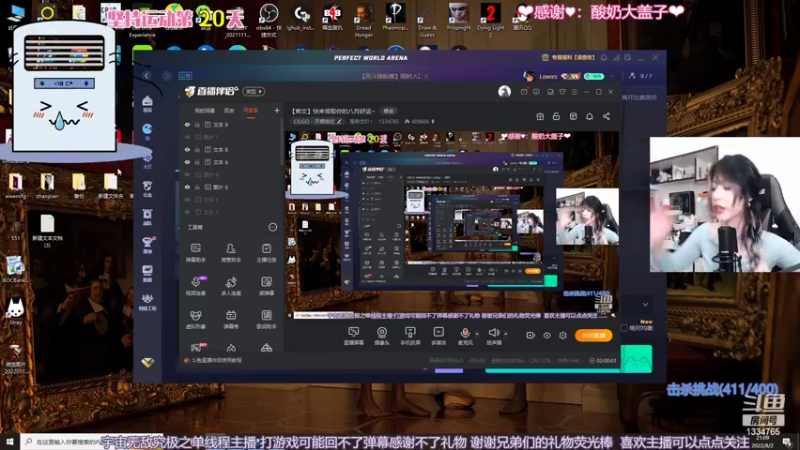Open the gear settings icon beside 关闭直播
This screenshot has height=450, width=800.
(x=563, y=335)
